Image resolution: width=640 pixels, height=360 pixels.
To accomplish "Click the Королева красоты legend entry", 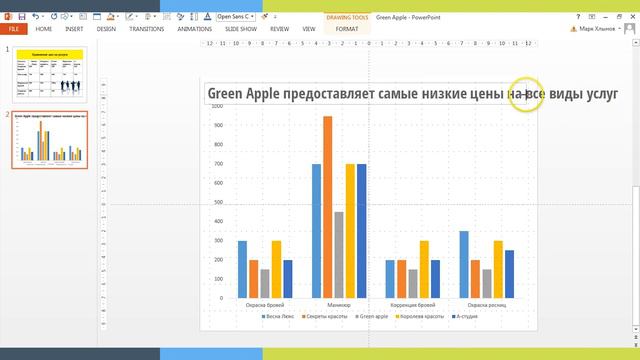I will [x=420, y=316].
